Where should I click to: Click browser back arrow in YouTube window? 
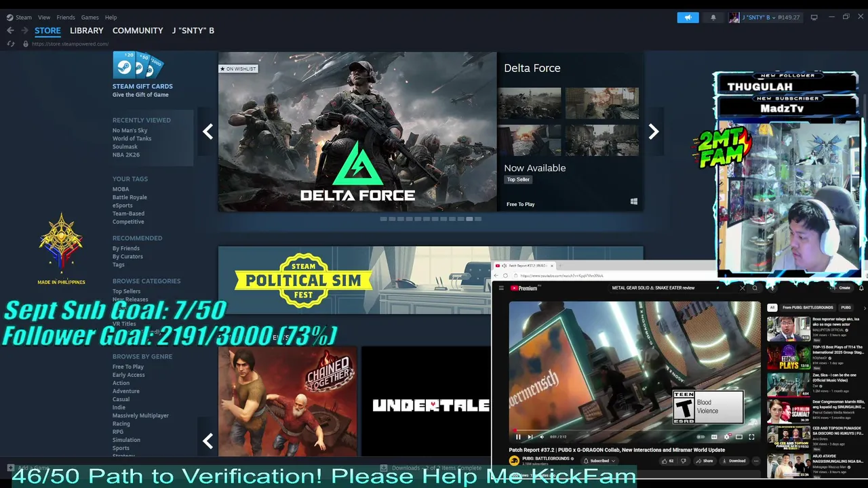[x=496, y=276]
